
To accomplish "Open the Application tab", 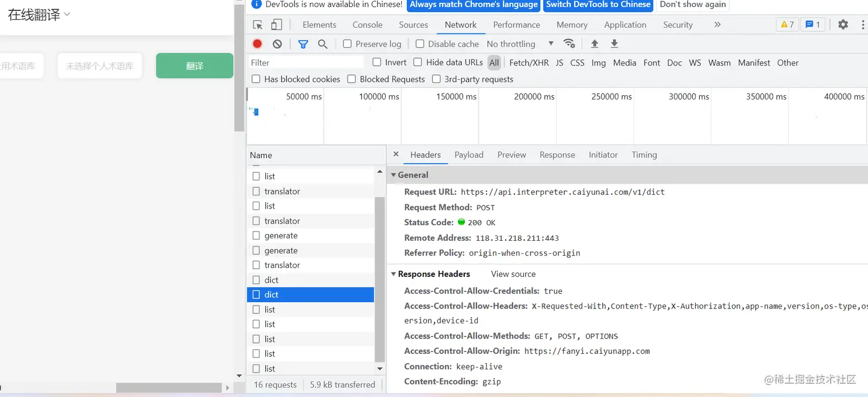I will (625, 25).
